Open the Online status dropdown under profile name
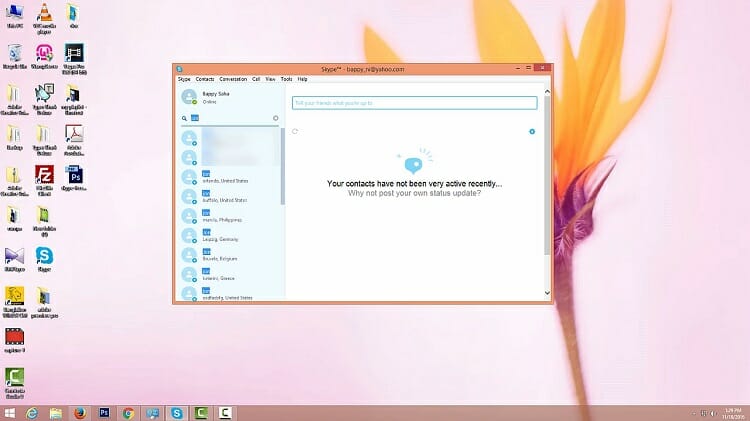The image size is (750, 421). pos(209,102)
